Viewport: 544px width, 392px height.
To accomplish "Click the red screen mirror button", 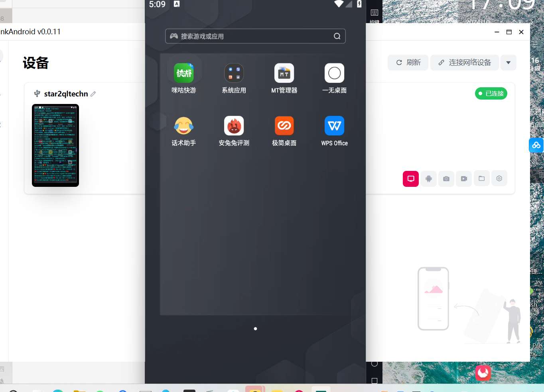I will point(411,178).
